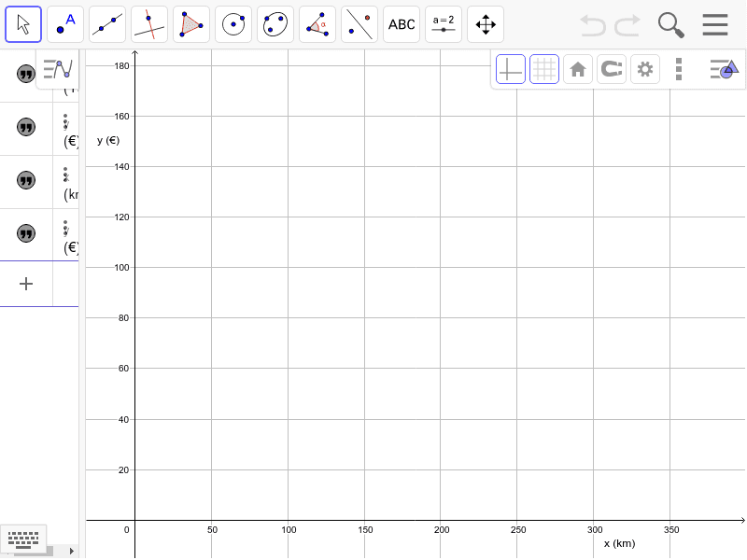Reset to standard view with home icon
Screen dimensions: 747x560
pos(578,69)
